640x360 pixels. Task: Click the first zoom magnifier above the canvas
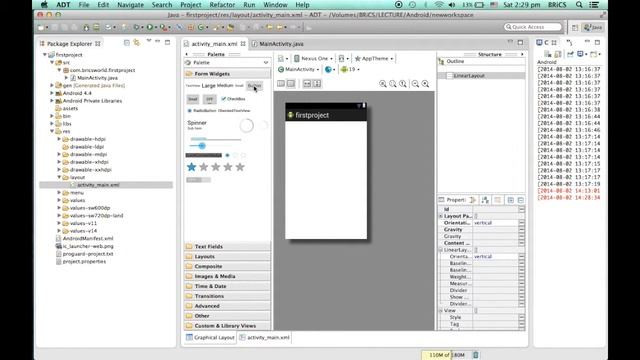point(383,84)
